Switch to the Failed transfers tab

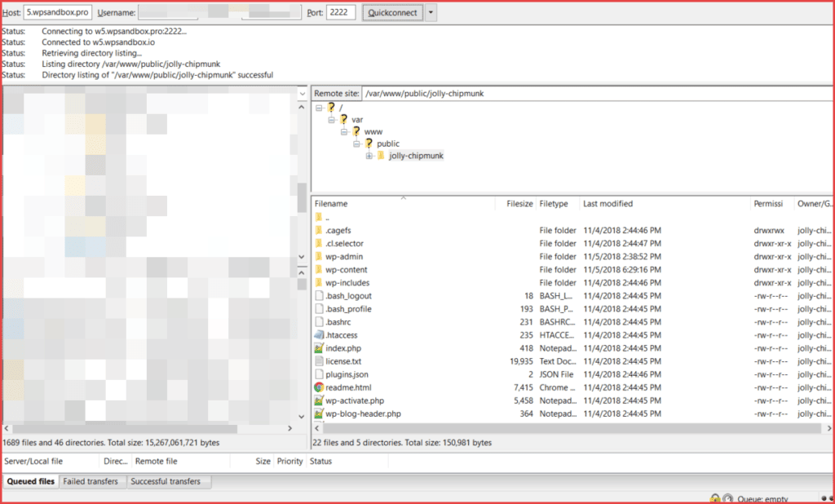[91, 482]
